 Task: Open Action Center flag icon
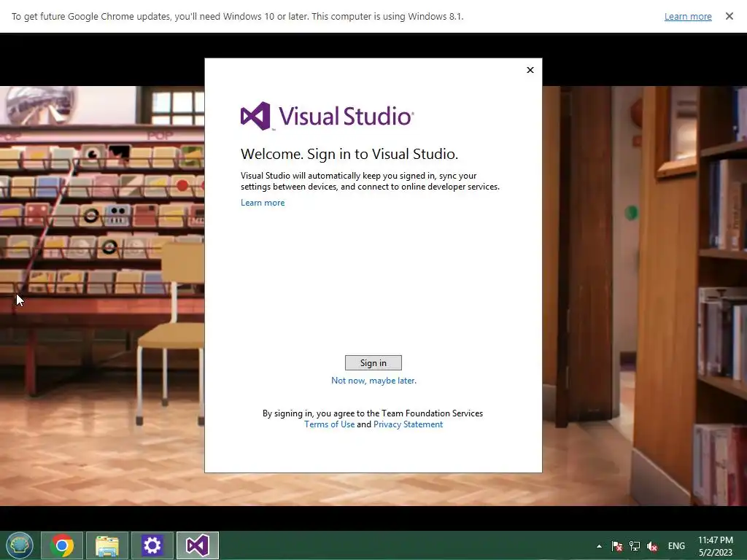[x=617, y=546]
